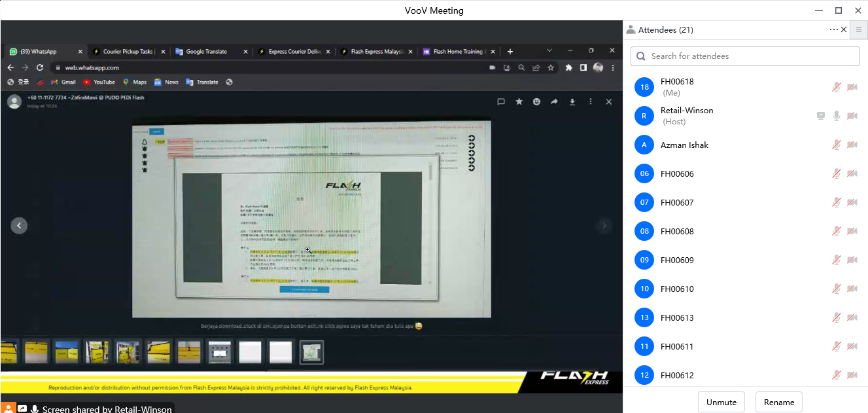Open the YouTube bookmark

tap(99, 82)
